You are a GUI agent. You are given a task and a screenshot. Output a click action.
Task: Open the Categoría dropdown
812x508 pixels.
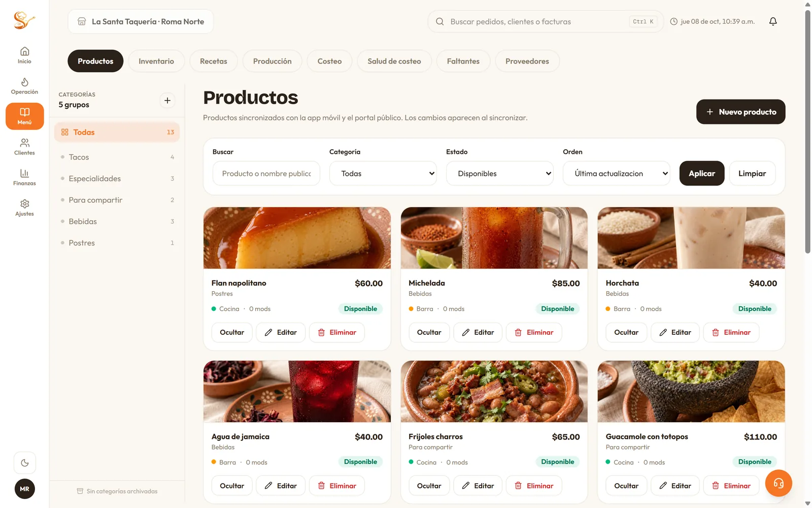[383, 173]
